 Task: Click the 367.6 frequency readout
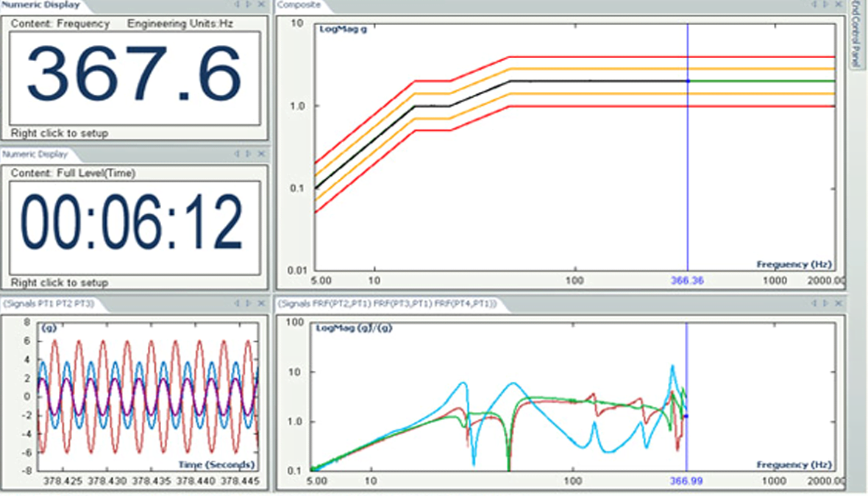135,77
